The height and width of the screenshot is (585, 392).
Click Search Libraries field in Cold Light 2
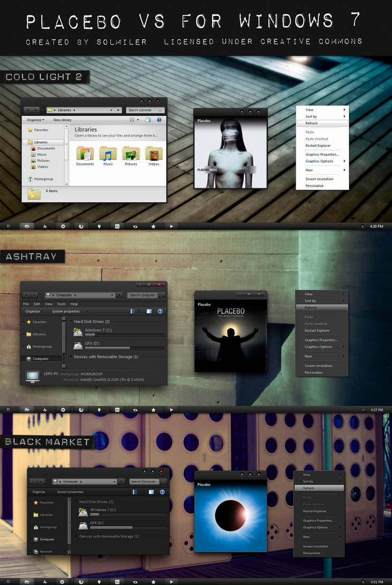(145, 110)
